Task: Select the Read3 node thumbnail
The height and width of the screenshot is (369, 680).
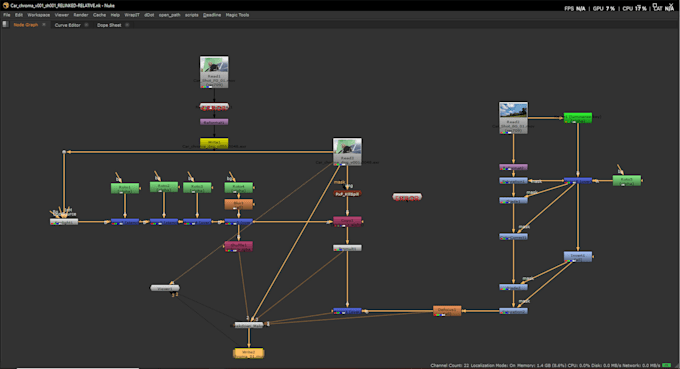Action: click(513, 118)
